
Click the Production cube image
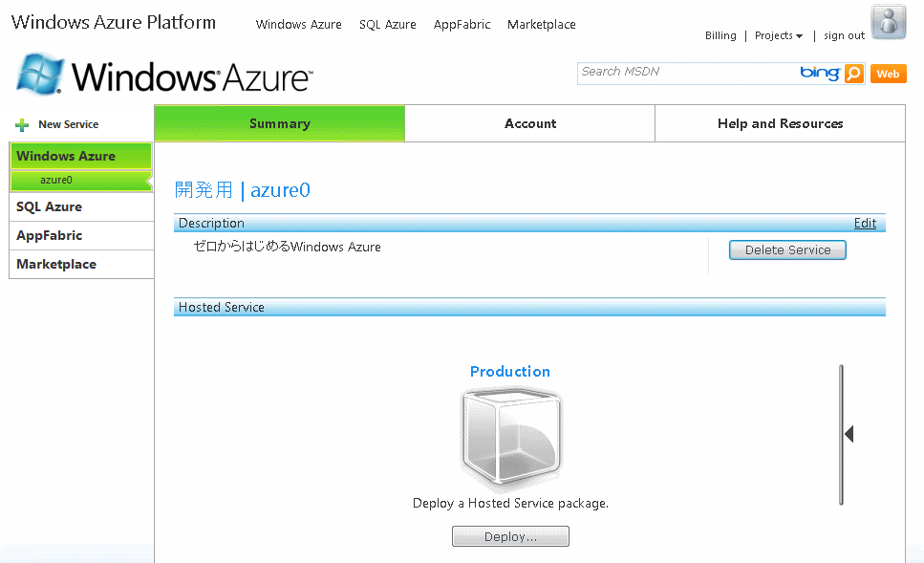point(511,439)
